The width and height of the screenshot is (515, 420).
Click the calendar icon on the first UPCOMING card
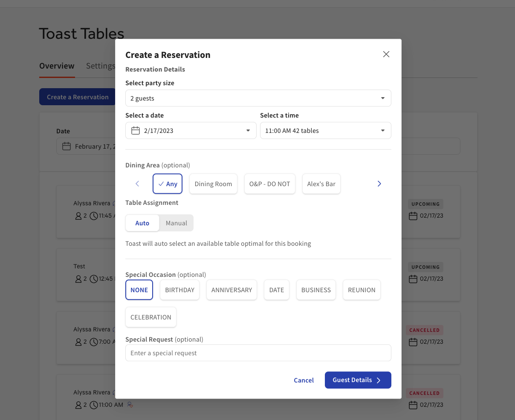pyautogui.click(x=413, y=216)
